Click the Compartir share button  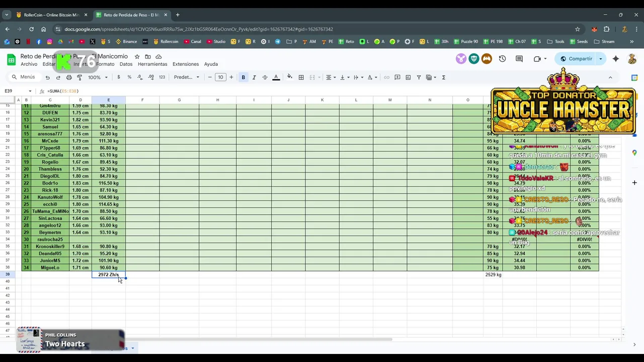click(x=576, y=59)
